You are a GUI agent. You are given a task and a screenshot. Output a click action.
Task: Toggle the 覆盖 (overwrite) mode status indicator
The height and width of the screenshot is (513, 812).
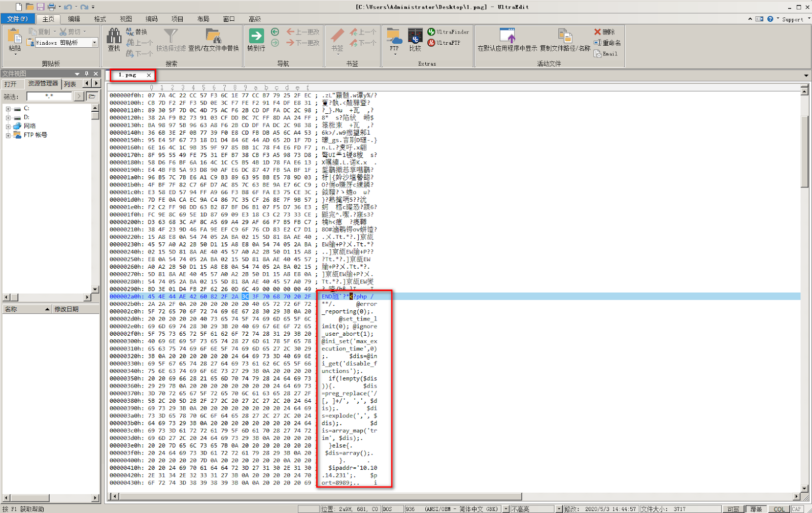pos(756,509)
